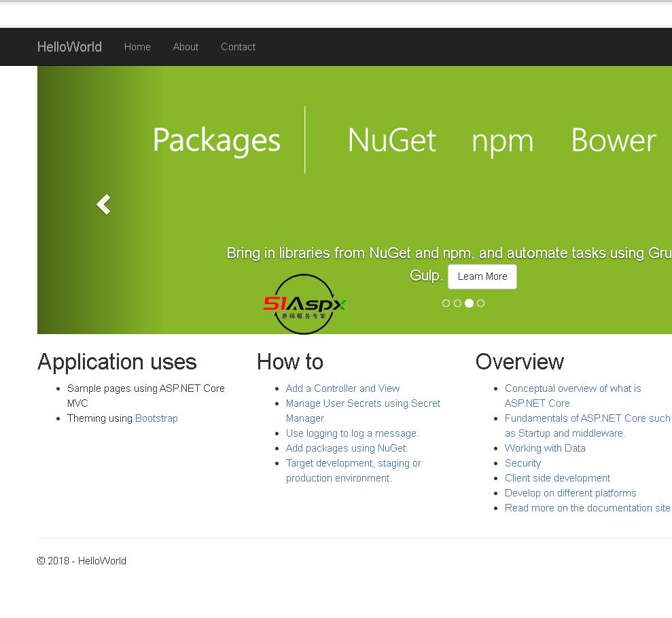The height and width of the screenshot is (618, 672).
Task: Open Conceptual overview of ASP.NET Core link
Action: coord(573,396)
